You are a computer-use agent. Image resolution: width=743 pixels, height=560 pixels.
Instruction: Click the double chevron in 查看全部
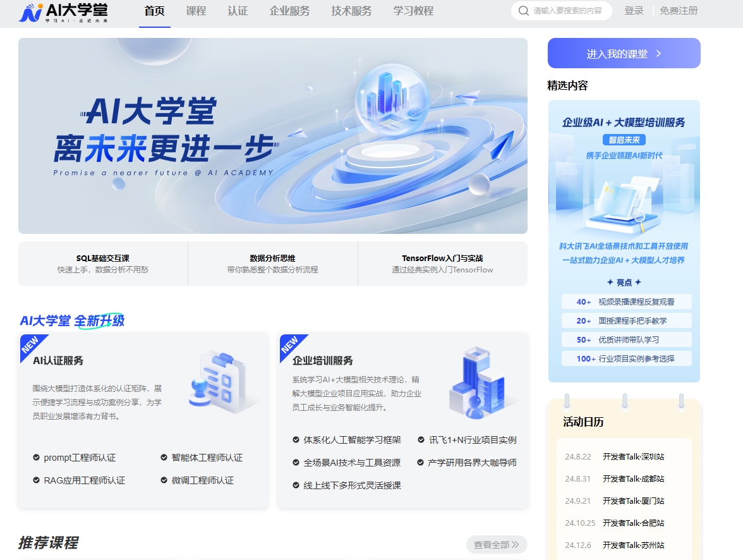515,544
